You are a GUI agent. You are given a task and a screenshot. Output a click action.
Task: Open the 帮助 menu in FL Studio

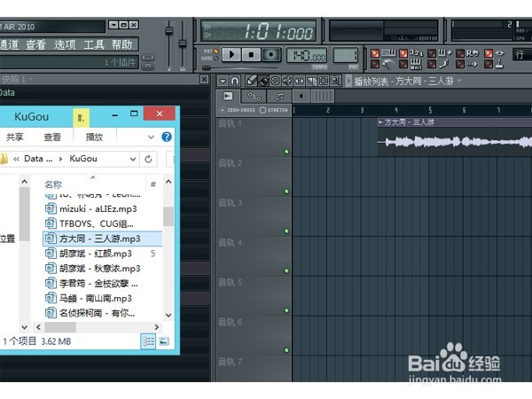point(121,44)
